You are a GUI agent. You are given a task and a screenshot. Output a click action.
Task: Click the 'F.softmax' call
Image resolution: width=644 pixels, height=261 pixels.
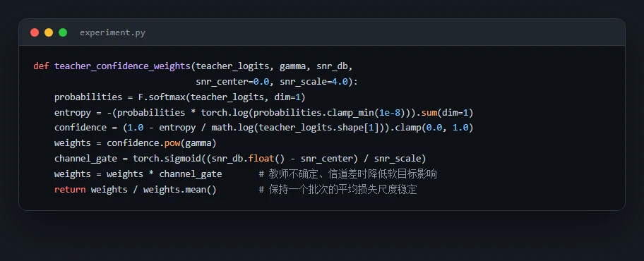click(x=162, y=97)
